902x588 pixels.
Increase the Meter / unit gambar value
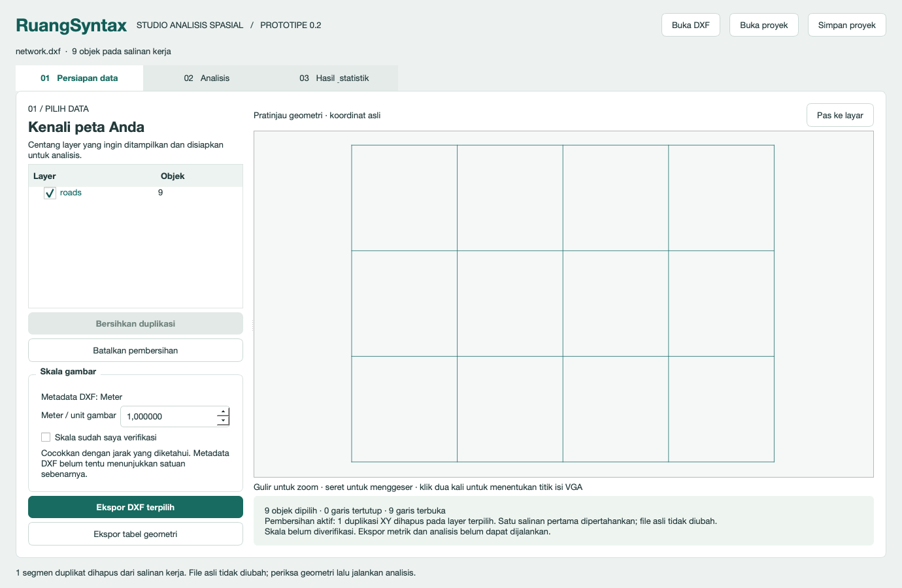pyautogui.click(x=223, y=412)
